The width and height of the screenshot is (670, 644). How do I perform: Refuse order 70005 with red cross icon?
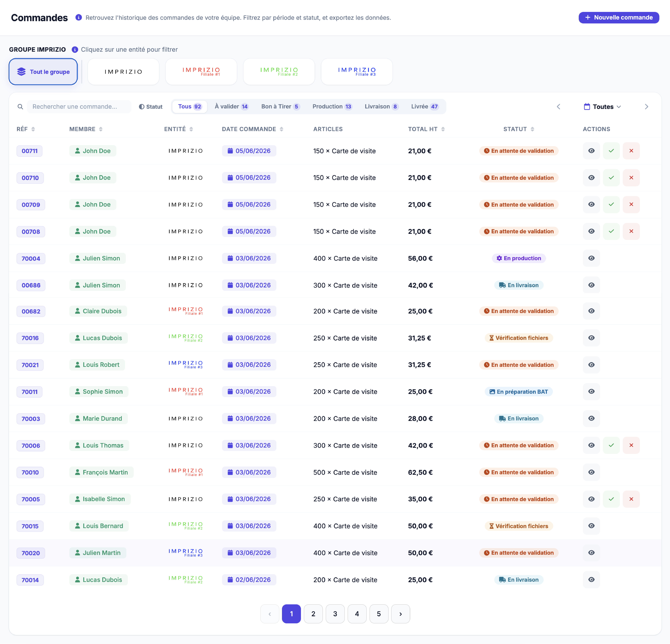[631, 499]
